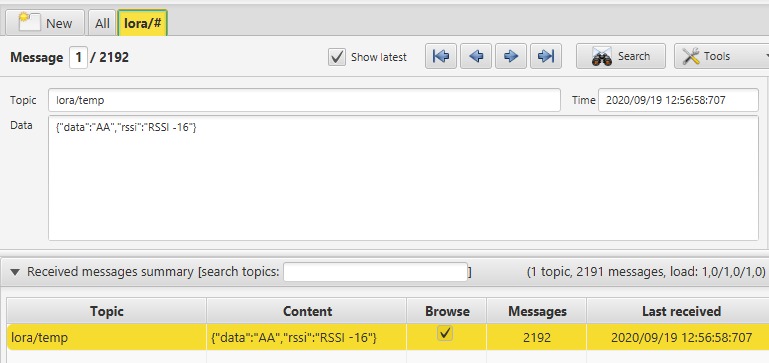
Task: Open the New subscription tab
Action: click(45, 23)
